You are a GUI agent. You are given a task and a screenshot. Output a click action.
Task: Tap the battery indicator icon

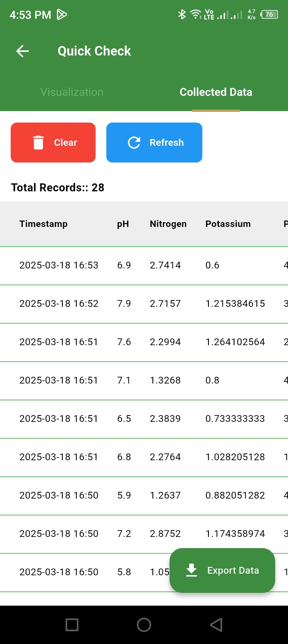(x=269, y=15)
